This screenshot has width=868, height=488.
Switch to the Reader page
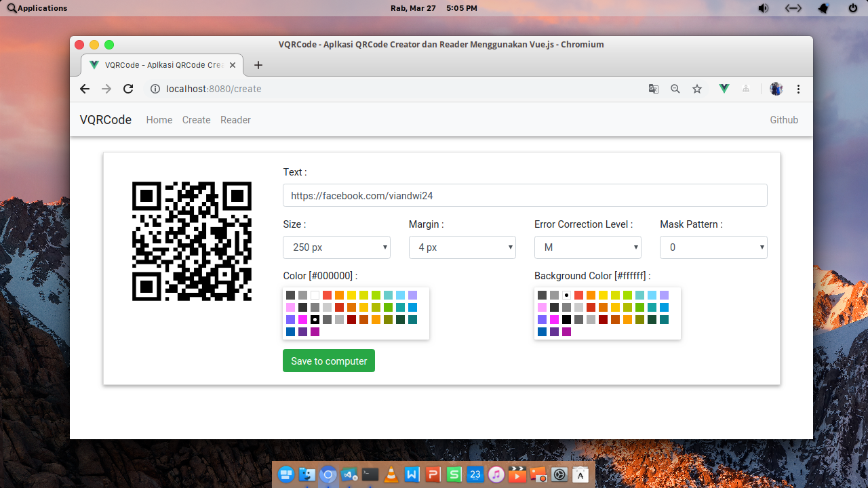click(235, 120)
